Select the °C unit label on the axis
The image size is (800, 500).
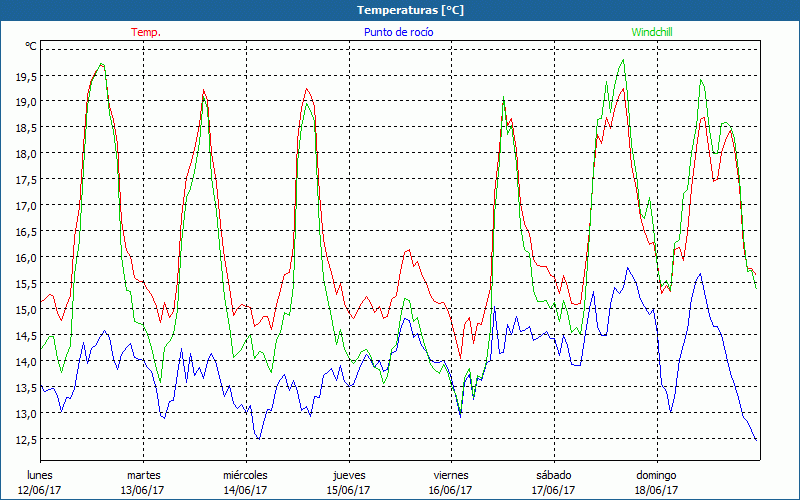pyautogui.click(x=31, y=46)
